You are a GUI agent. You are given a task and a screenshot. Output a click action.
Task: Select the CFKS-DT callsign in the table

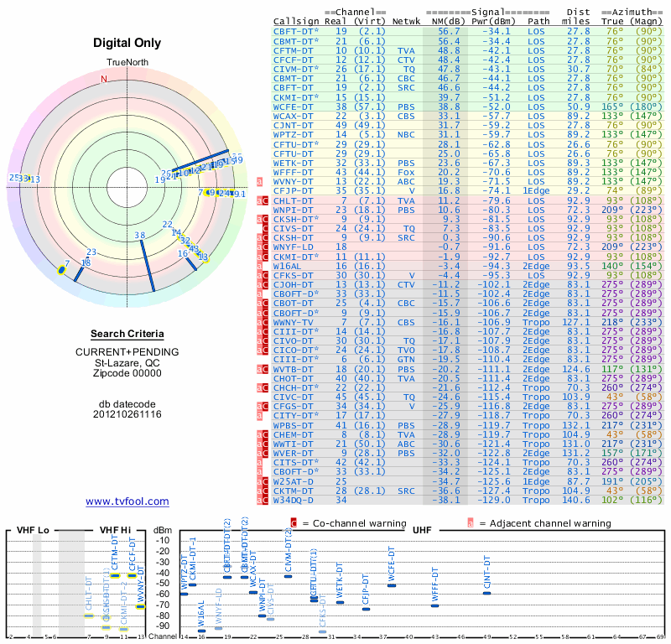click(294, 276)
